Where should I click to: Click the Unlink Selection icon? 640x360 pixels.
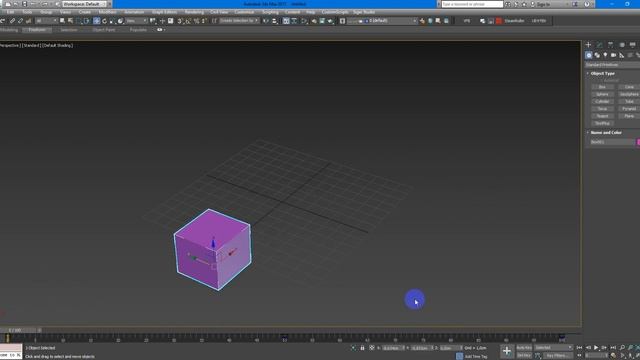[20, 21]
